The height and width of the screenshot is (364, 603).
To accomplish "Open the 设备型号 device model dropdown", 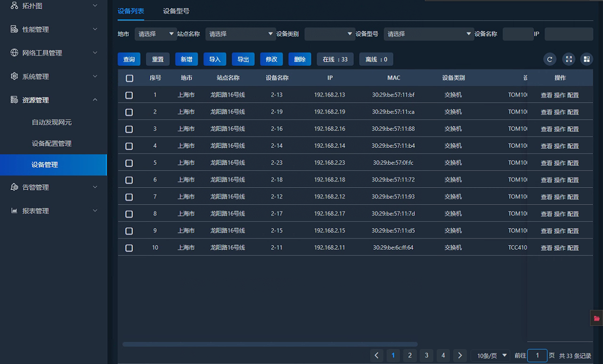I will [x=429, y=34].
